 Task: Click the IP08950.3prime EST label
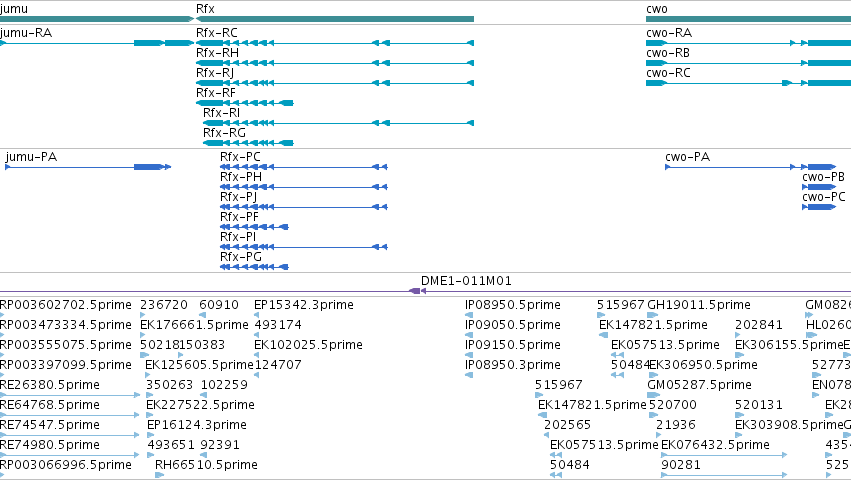513,365
